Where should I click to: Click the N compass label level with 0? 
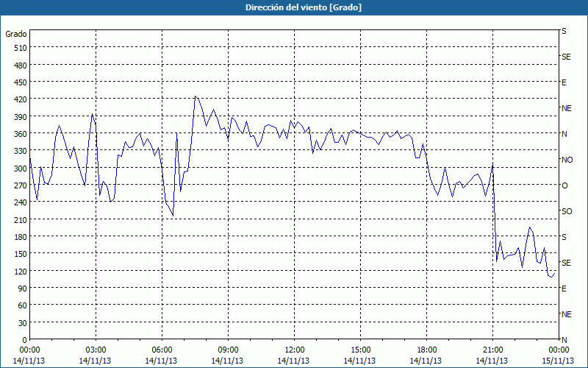point(564,340)
